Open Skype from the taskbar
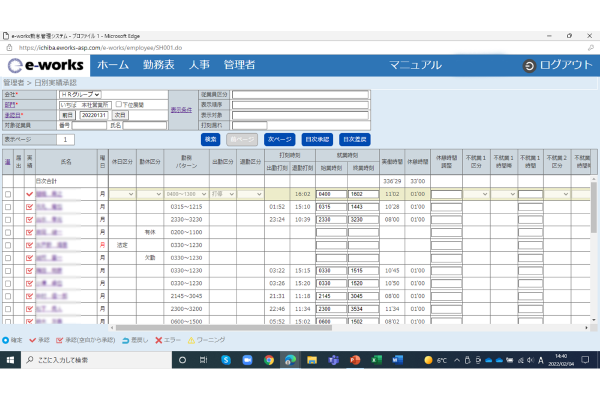 click(x=226, y=360)
